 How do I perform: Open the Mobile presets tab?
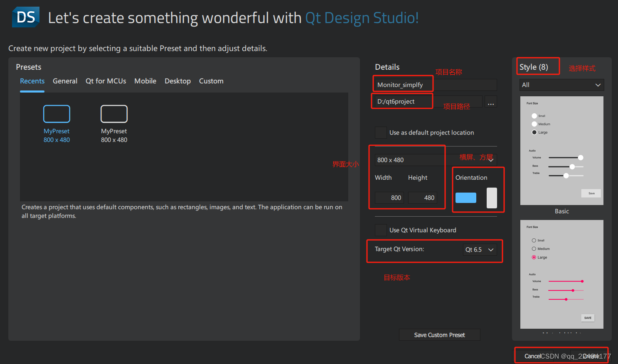[x=145, y=81]
